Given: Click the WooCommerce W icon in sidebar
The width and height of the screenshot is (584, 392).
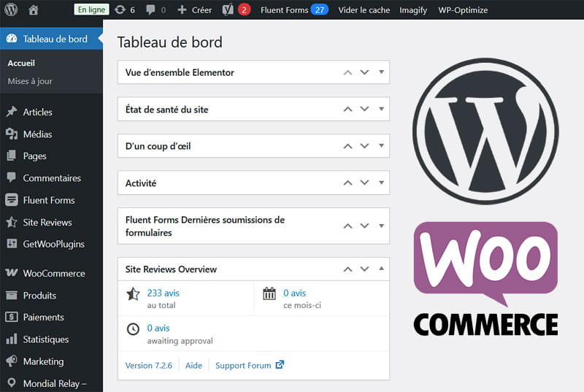Looking at the screenshot, I should pos(12,273).
